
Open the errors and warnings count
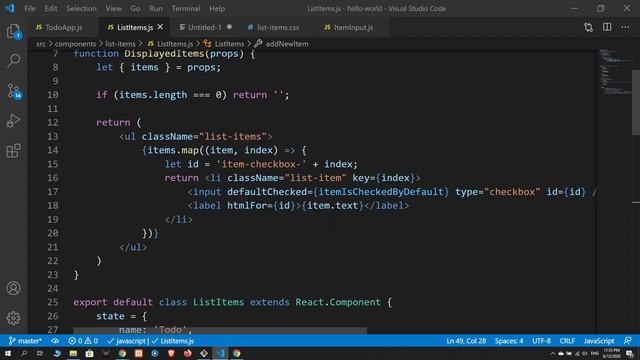83,341
